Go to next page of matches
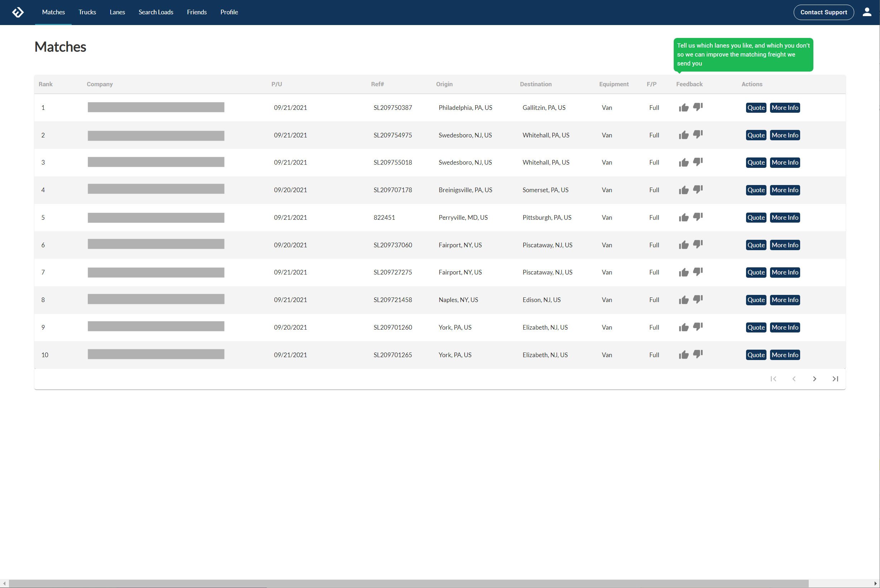Screen dimensions: 880x588 click(814, 379)
